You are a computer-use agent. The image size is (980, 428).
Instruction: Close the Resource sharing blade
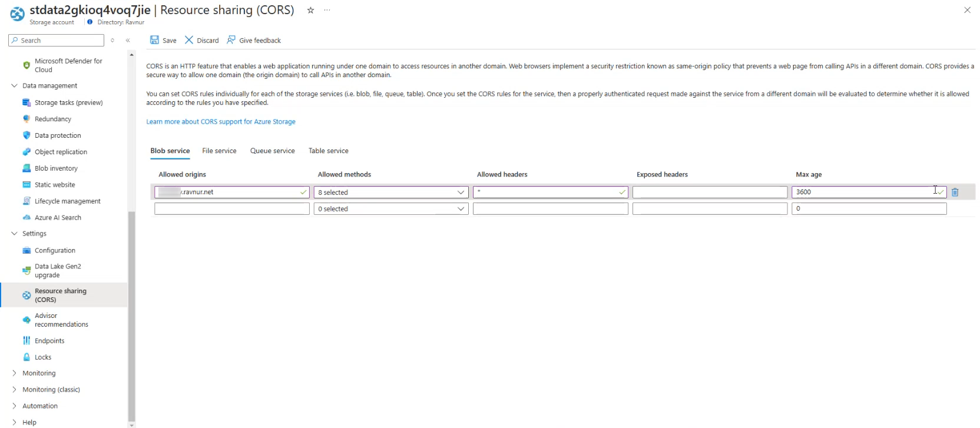(x=967, y=10)
